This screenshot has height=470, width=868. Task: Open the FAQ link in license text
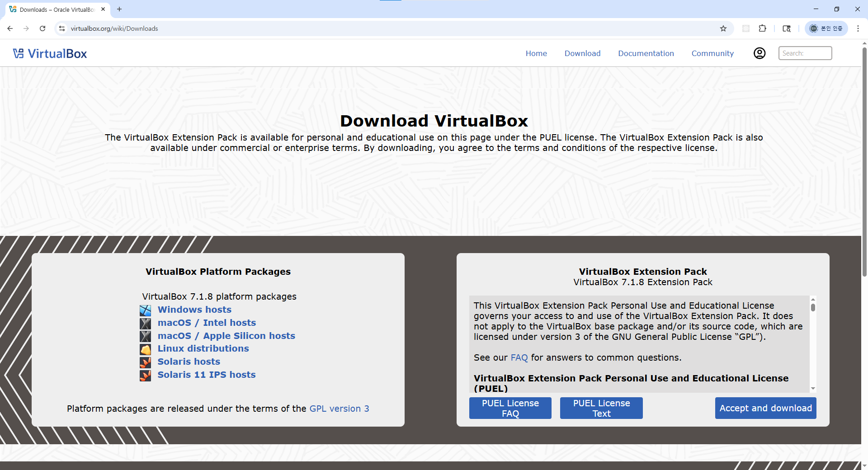(x=519, y=357)
